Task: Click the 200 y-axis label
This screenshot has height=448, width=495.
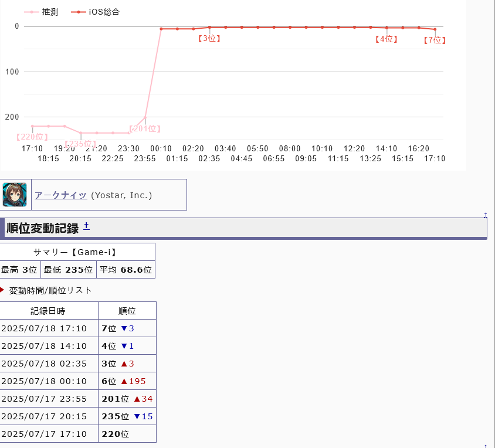Action: pos(12,117)
